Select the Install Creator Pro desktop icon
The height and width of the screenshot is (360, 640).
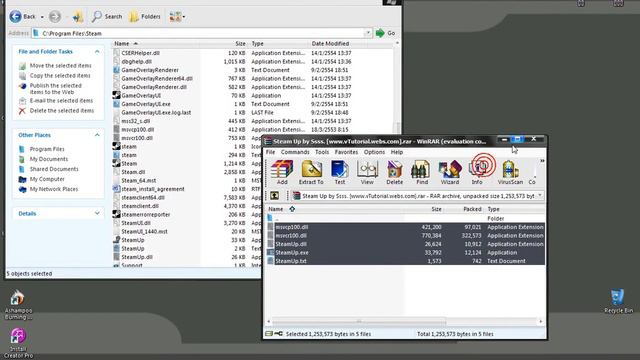[18, 343]
